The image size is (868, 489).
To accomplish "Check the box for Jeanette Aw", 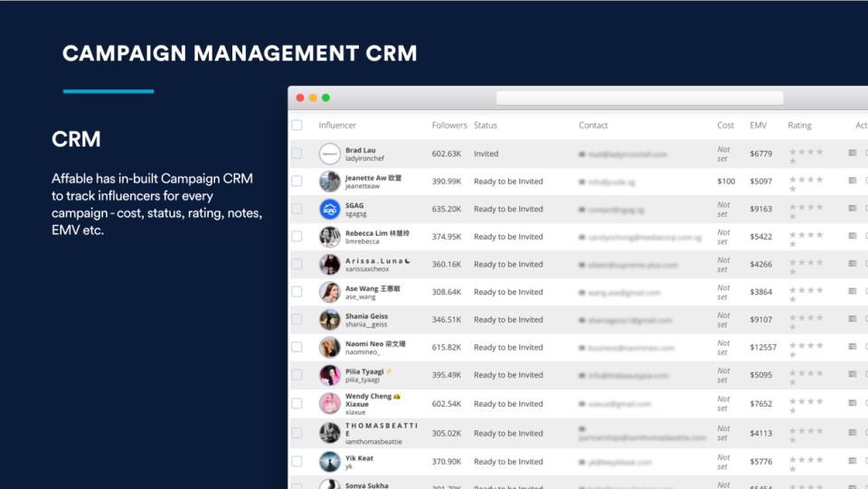I will (x=297, y=181).
